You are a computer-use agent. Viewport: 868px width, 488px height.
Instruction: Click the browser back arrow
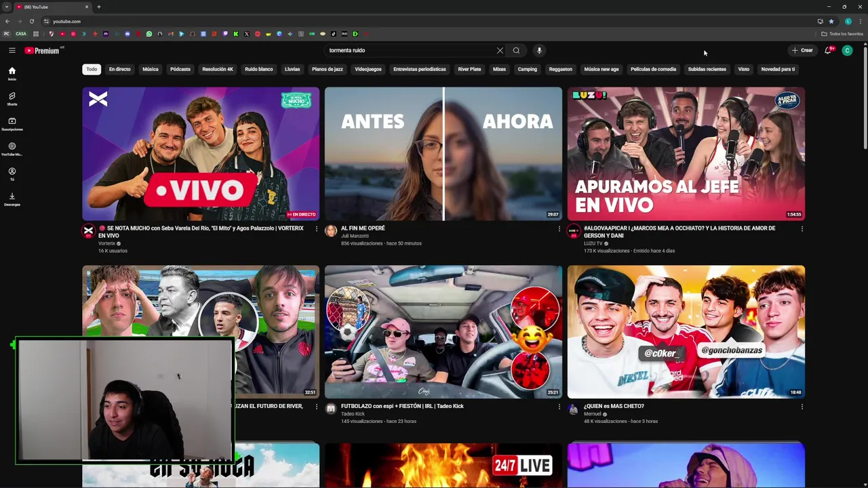pos(7,21)
